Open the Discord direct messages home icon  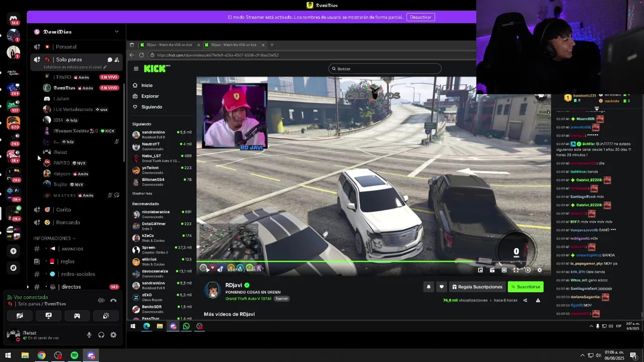coord(14,19)
